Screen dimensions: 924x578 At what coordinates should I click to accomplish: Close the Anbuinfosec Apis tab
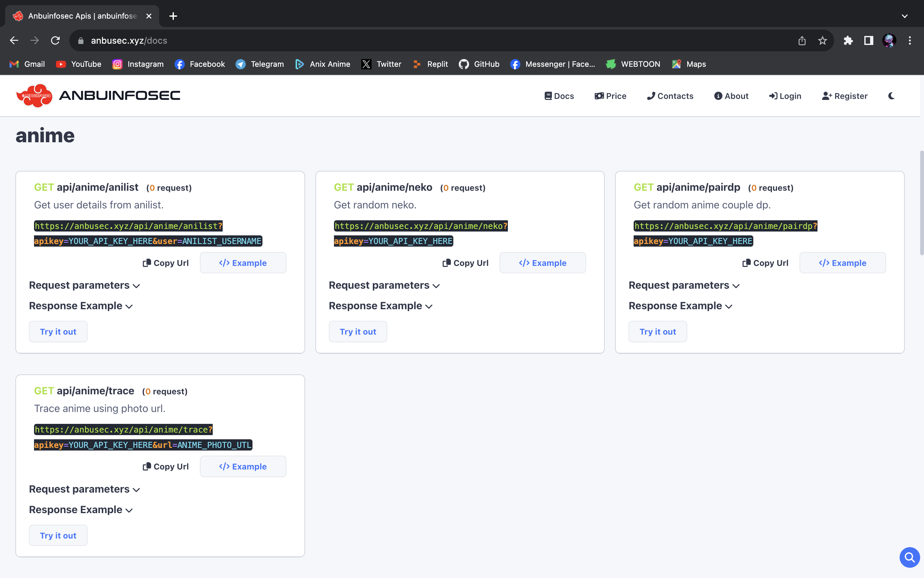coord(149,16)
